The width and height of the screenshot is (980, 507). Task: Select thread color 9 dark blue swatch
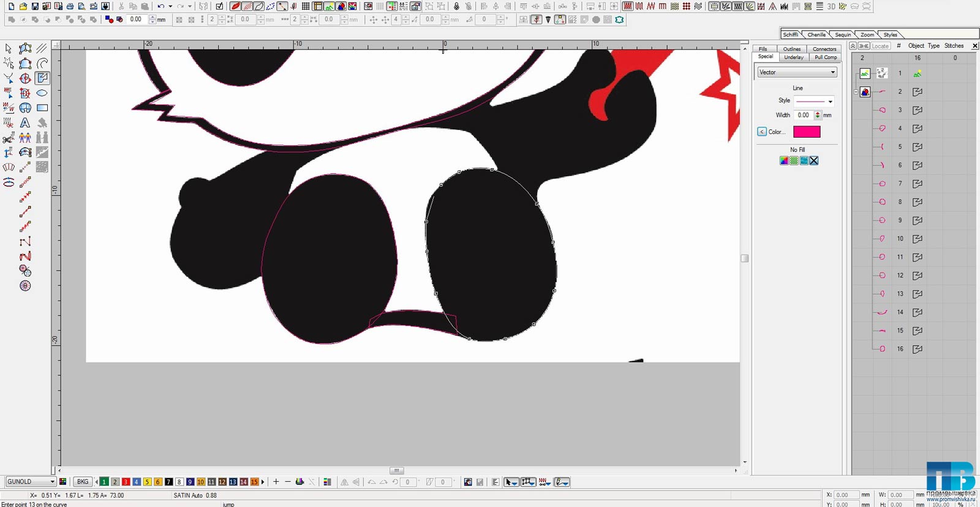[190, 482]
